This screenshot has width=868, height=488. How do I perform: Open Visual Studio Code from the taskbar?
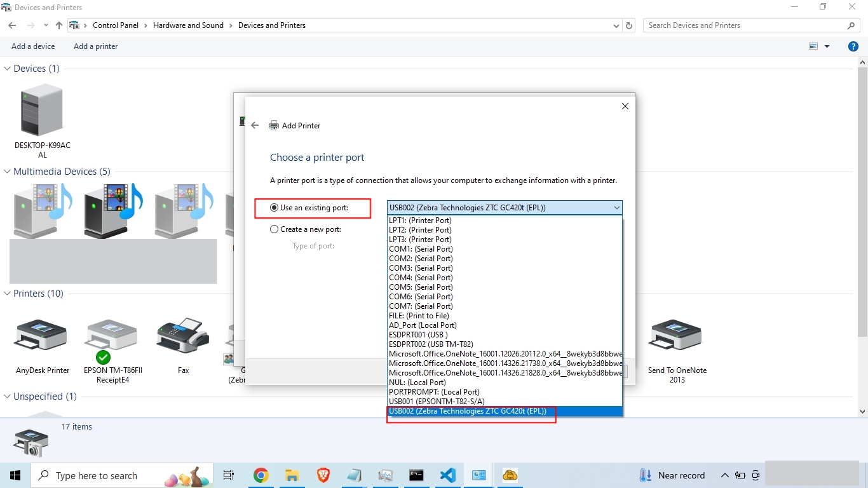pos(448,475)
